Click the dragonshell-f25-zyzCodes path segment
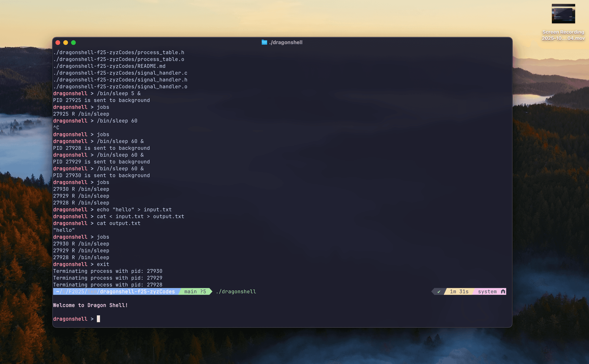Viewport: 589px width, 364px height. point(137,292)
